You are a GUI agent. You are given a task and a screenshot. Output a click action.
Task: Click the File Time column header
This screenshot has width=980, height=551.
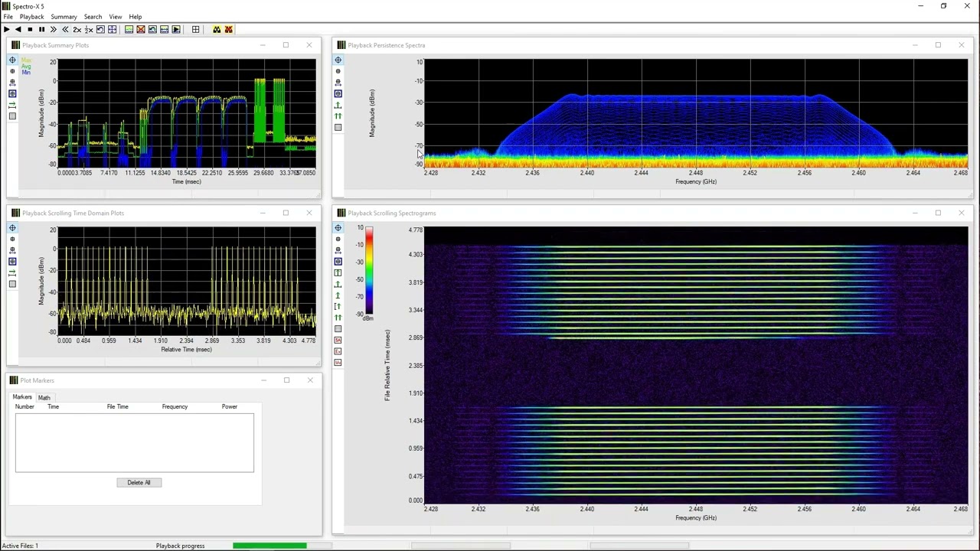(x=118, y=406)
